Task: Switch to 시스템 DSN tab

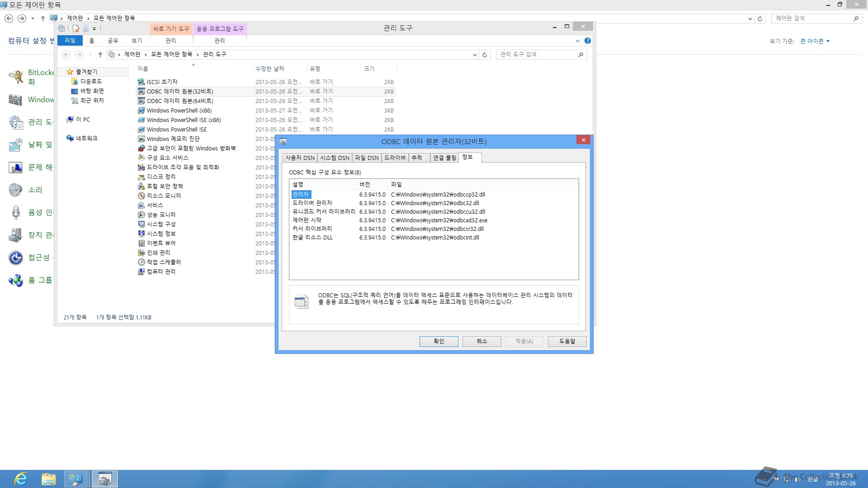Action: click(335, 158)
